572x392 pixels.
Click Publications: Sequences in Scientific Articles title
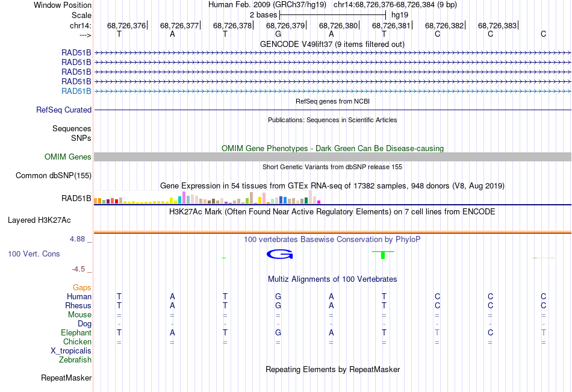pos(332,120)
